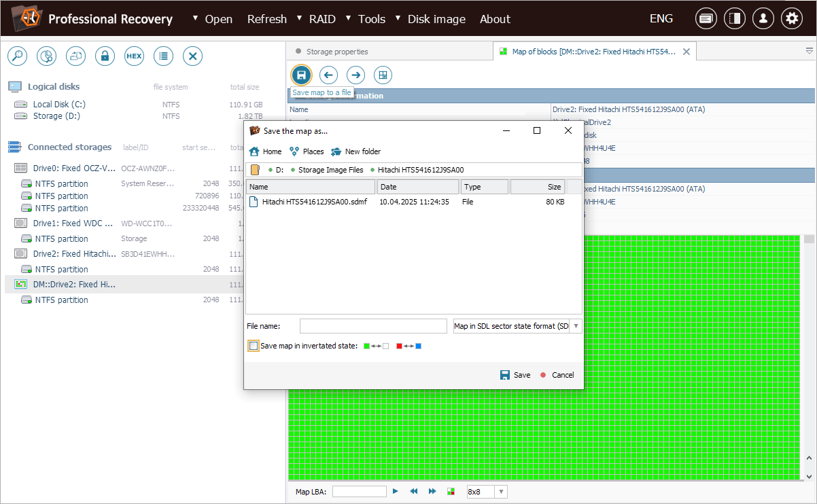Click Refresh in the top menu
This screenshot has height=504, width=817.
coord(267,19)
